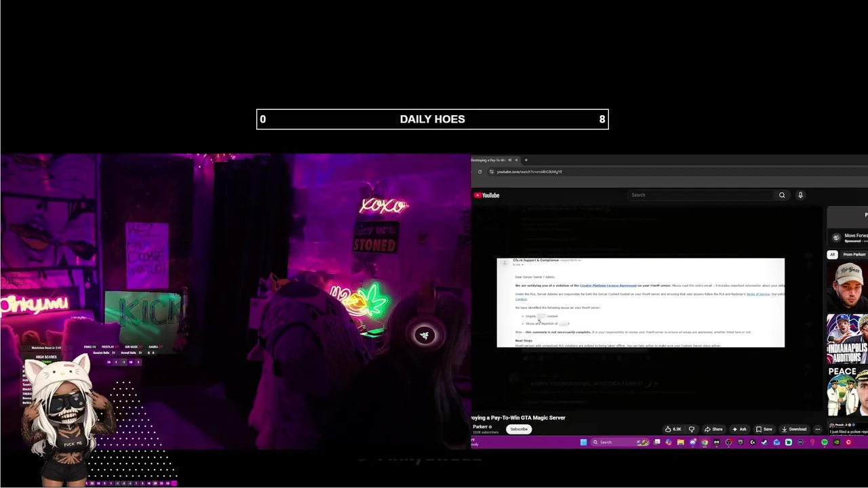Viewport: 868px width, 488px height.
Task: Select the From Parkerr filter chip
Action: pyautogui.click(x=854, y=254)
